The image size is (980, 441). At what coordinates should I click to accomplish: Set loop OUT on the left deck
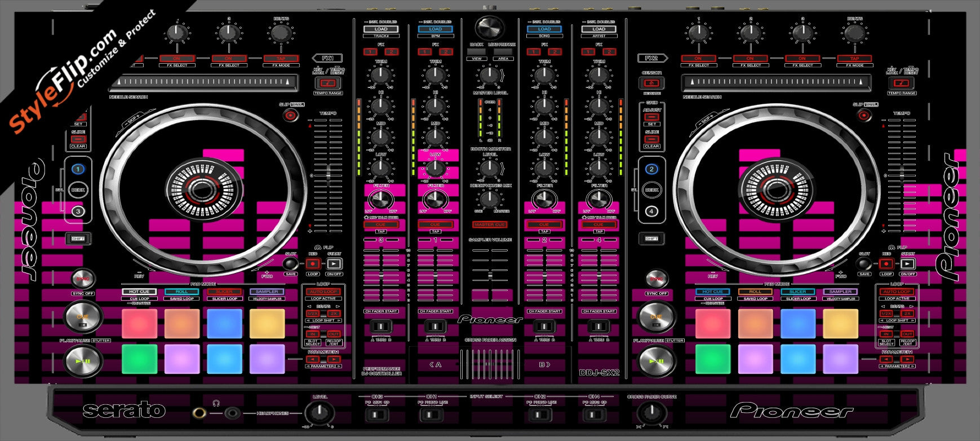[x=334, y=334]
